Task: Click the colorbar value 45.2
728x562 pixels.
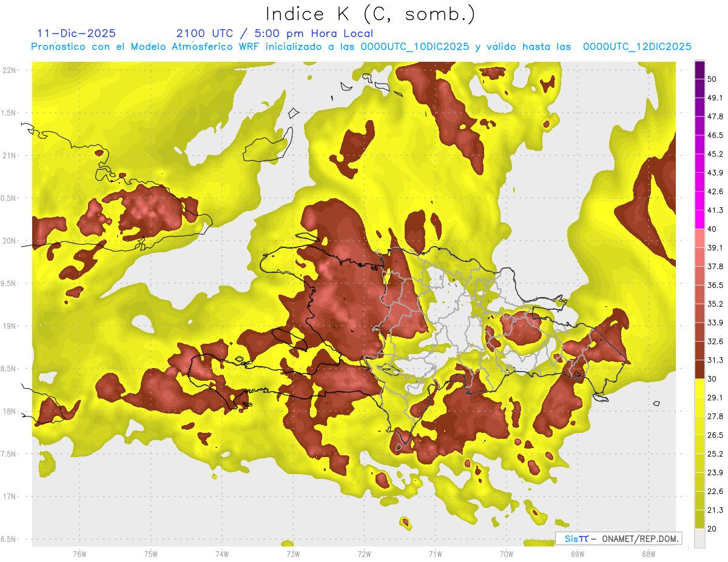Action: click(715, 155)
